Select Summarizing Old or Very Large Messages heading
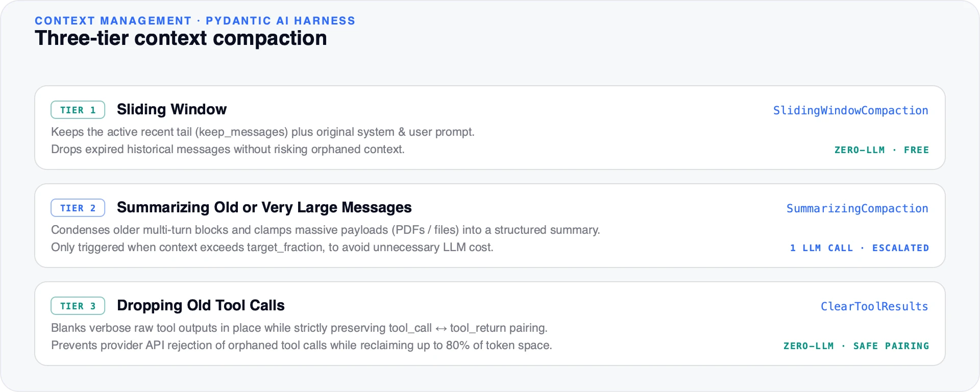Image resolution: width=980 pixels, height=392 pixels. point(264,207)
